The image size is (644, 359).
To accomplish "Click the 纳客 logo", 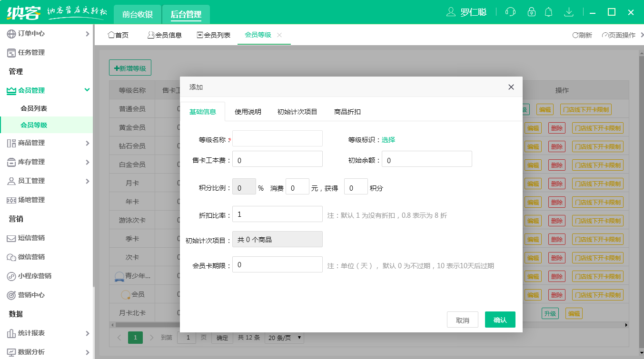I will pyautogui.click(x=24, y=12).
